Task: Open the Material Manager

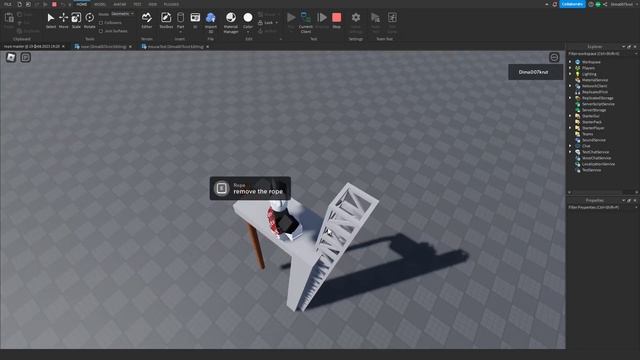Action: [231, 22]
